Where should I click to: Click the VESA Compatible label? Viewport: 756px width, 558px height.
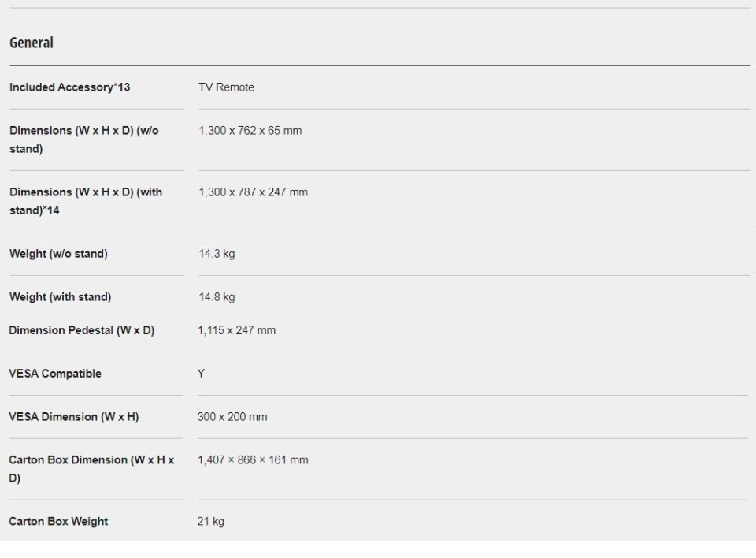(55, 374)
